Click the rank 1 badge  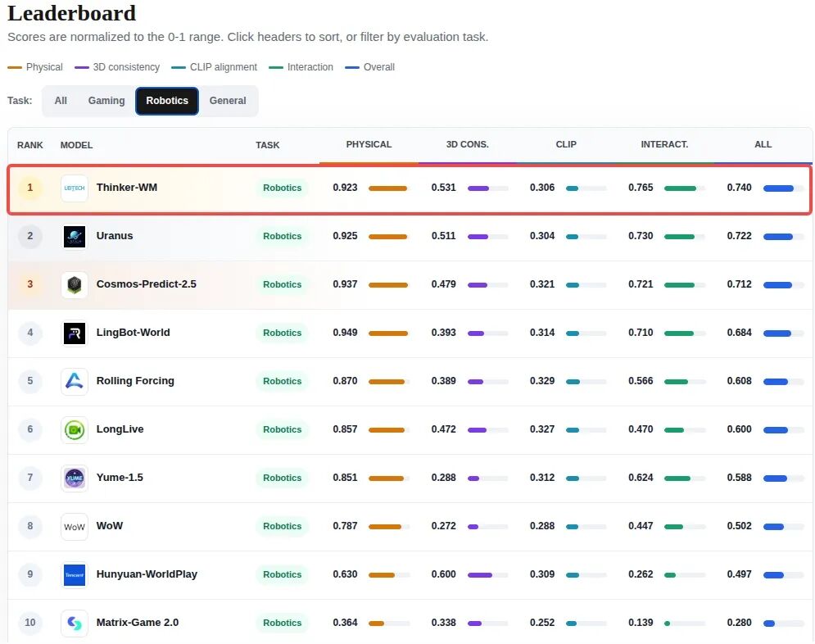tap(30, 188)
